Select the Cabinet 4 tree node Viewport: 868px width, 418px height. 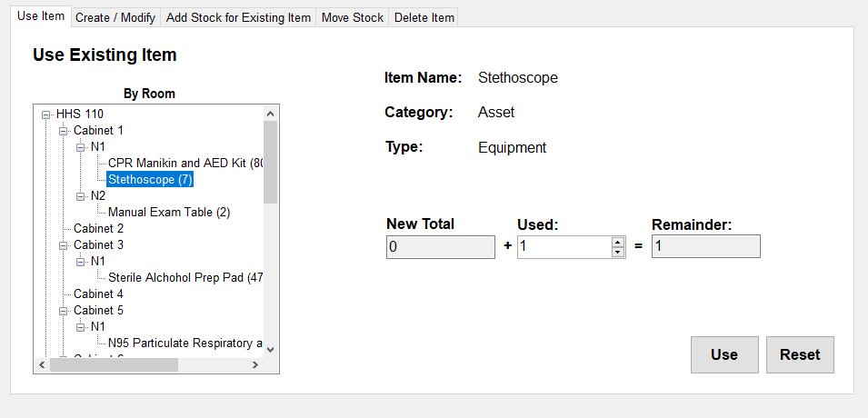click(x=98, y=294)
